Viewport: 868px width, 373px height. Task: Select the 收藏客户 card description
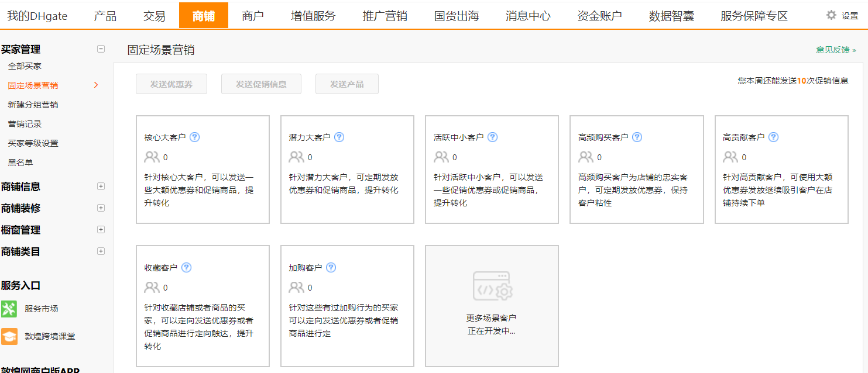[x=199, y=327]
